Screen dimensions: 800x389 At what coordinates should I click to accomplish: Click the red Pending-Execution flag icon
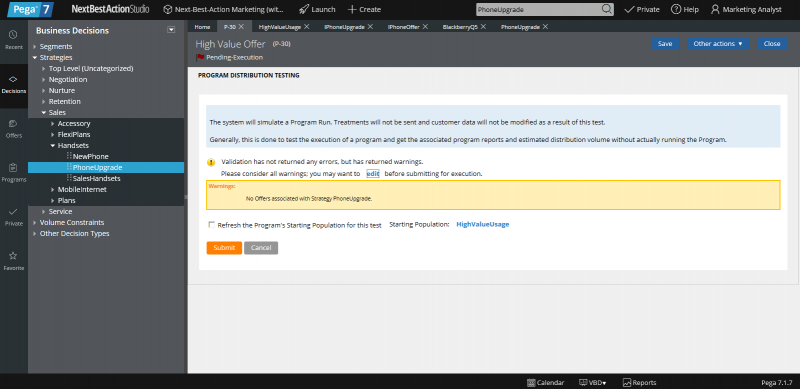(200, 57)
